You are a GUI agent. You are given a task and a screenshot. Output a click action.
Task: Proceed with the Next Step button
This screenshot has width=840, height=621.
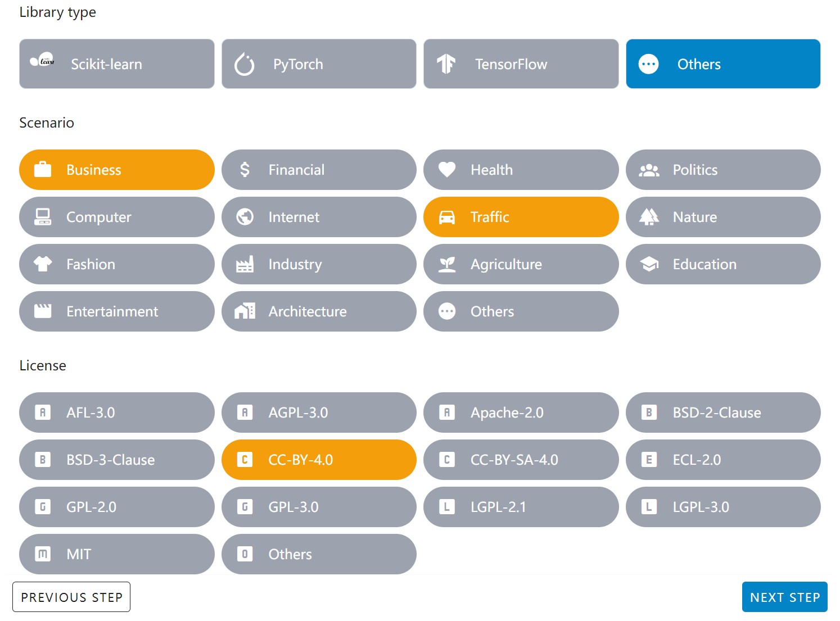pos(785,597)
